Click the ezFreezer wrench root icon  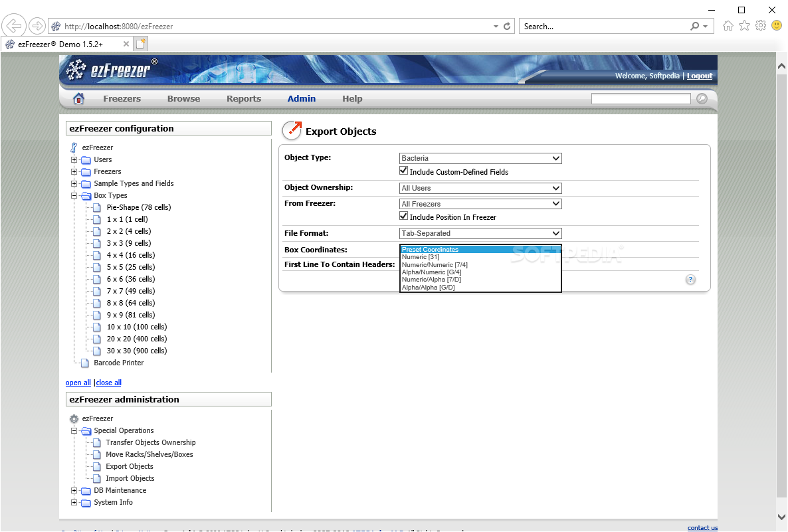point(74,147)
